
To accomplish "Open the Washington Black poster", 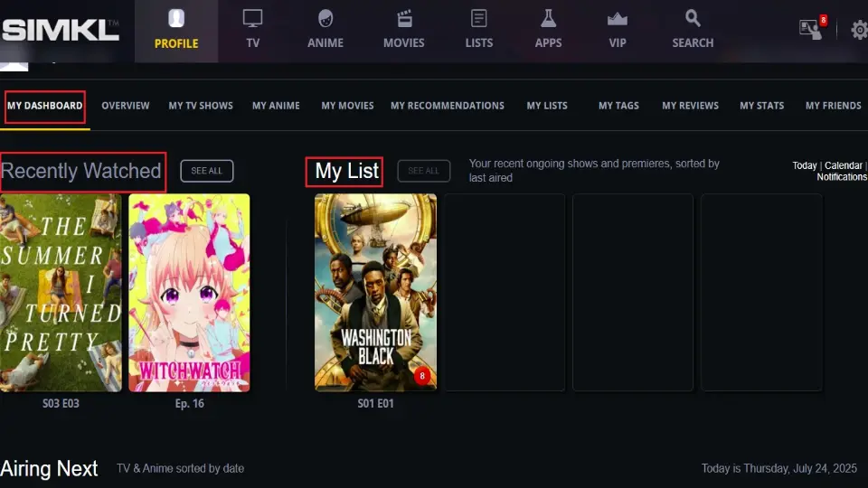I will point(375,293).
